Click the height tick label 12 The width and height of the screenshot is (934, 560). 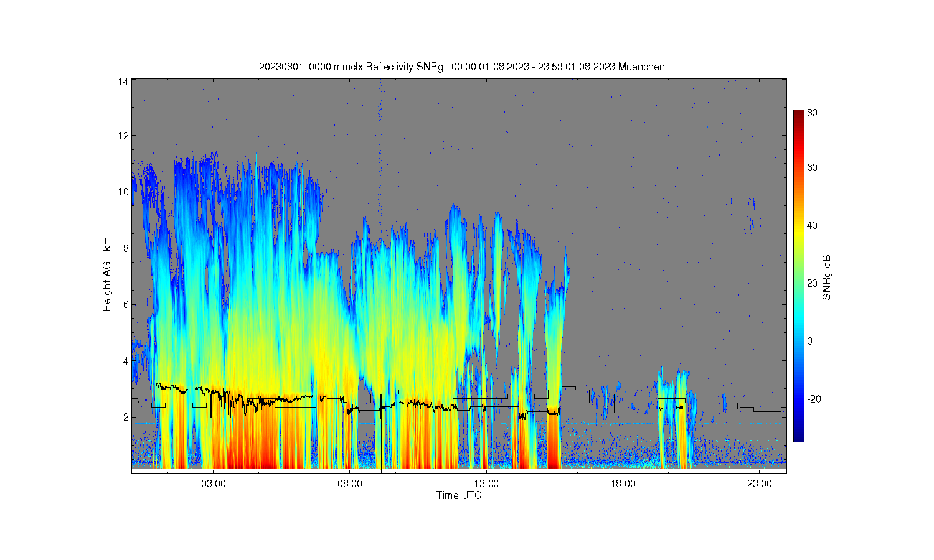[x=123, y=136]
